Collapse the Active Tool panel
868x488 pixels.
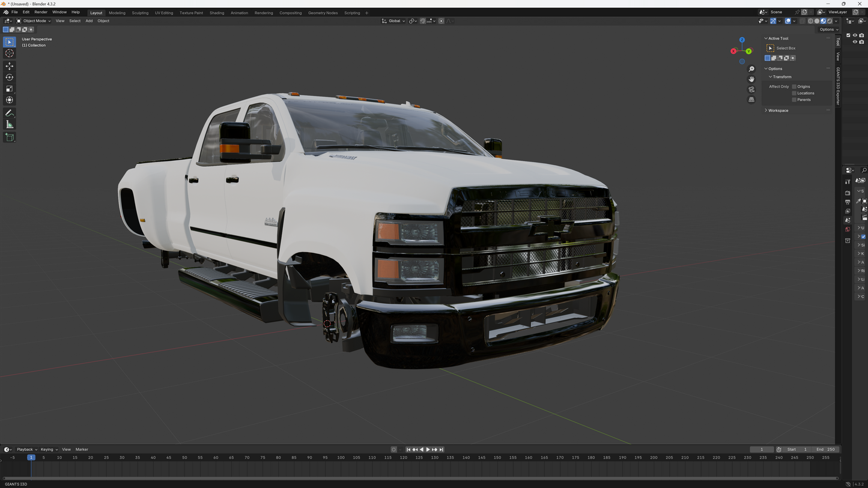tap(766, 38)
